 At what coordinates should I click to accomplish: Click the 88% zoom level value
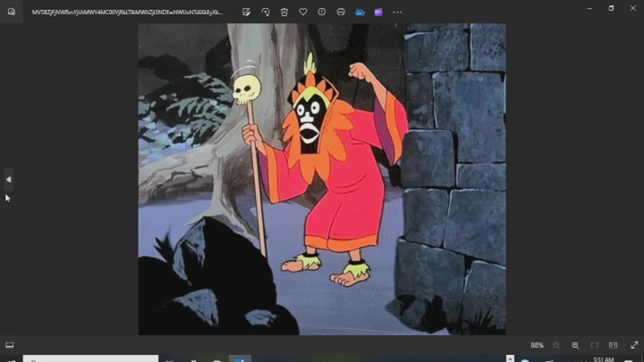tap(537, 345)
